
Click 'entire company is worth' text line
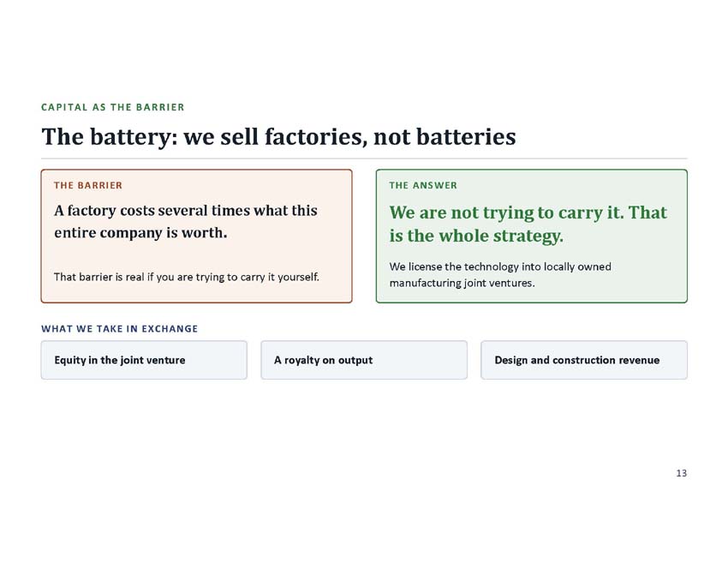pos(140,233)
